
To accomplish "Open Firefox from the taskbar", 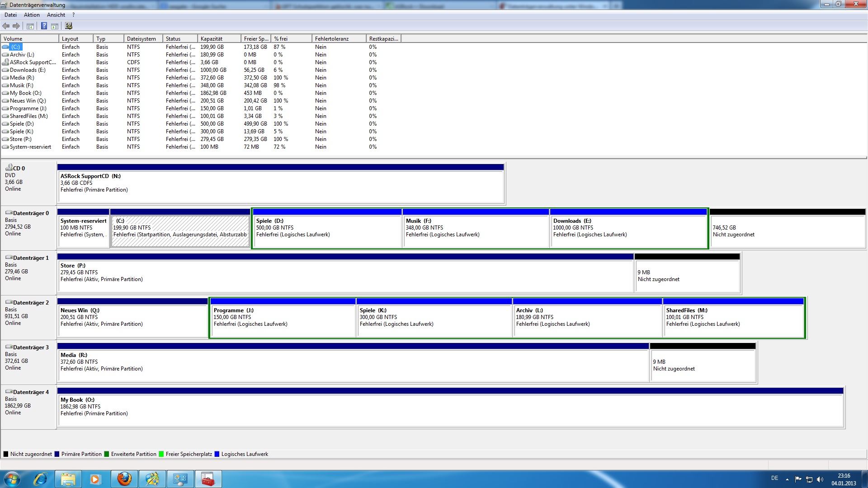I will 124,479.
